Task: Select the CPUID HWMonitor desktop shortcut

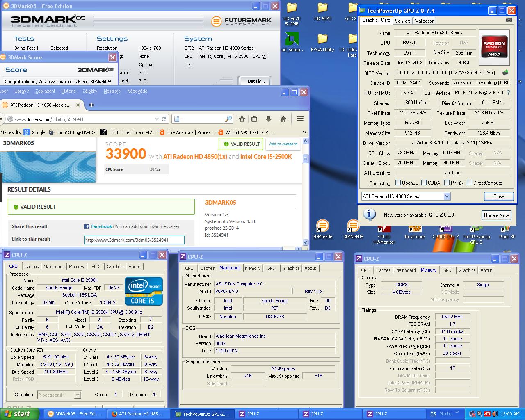Action: click(384, 235)
